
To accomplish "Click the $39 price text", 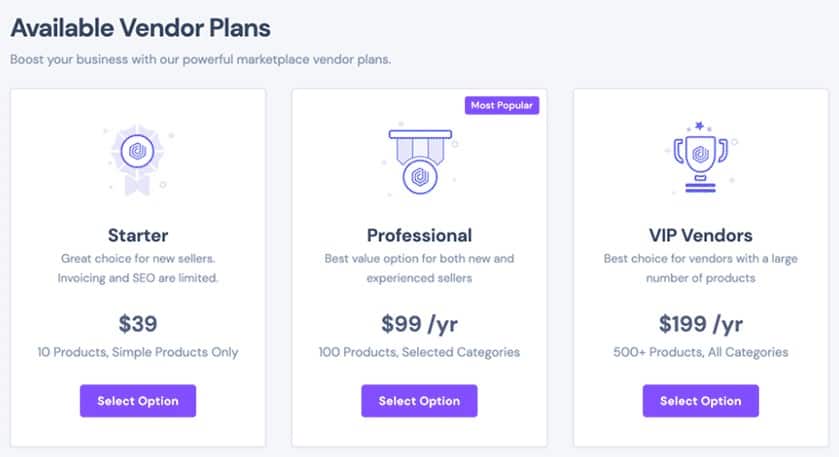I will 138,324.
